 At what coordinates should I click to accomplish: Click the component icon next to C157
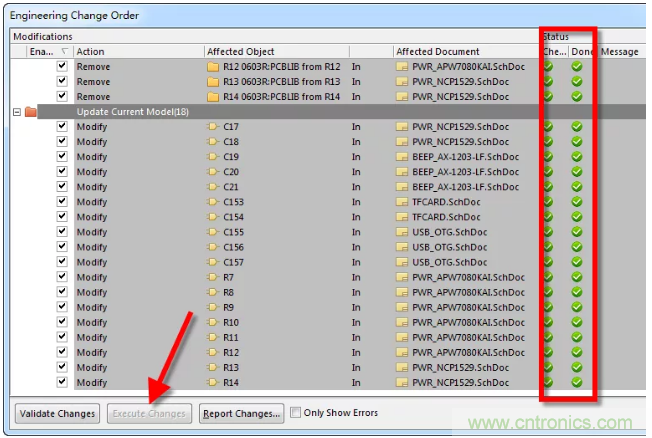click(211, 262)
